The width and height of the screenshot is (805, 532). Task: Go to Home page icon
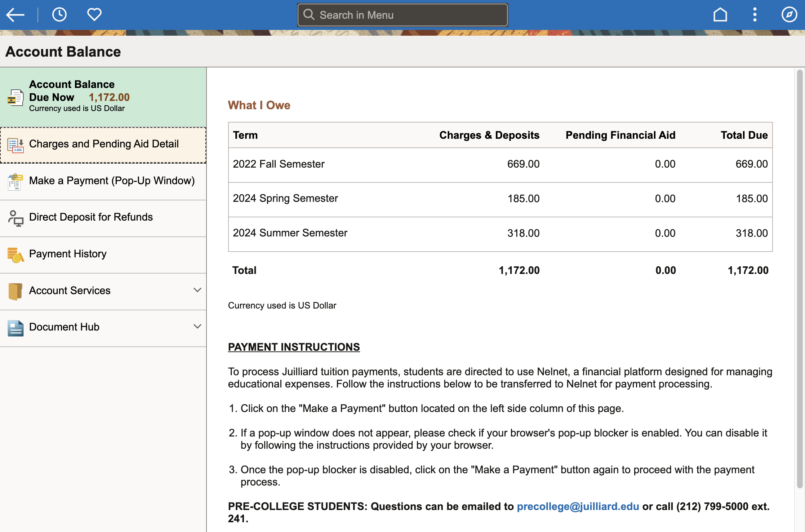[720, 15]
